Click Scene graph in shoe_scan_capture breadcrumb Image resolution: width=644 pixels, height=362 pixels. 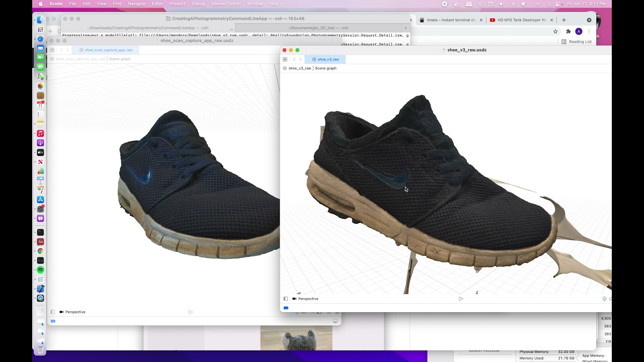pos(120,59)
